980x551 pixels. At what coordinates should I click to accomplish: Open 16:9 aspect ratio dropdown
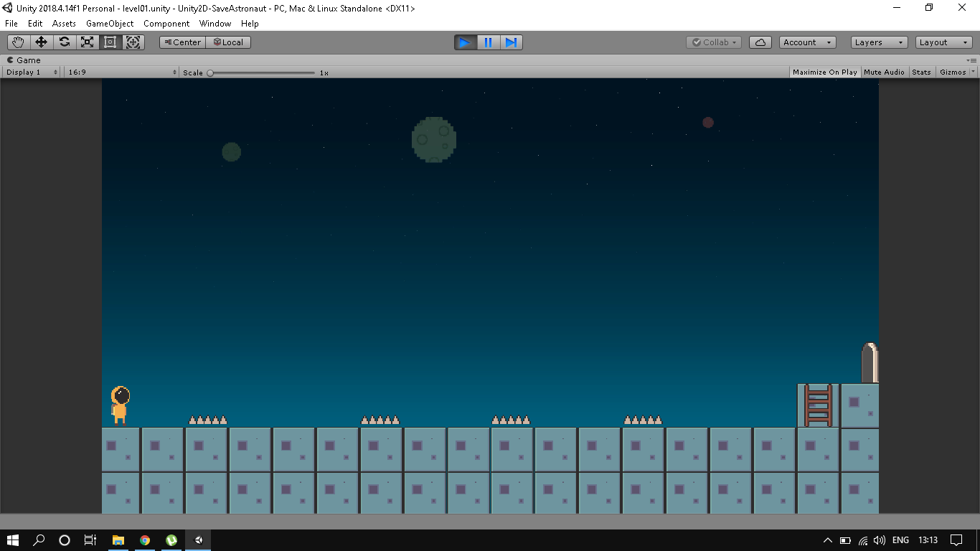121,72
